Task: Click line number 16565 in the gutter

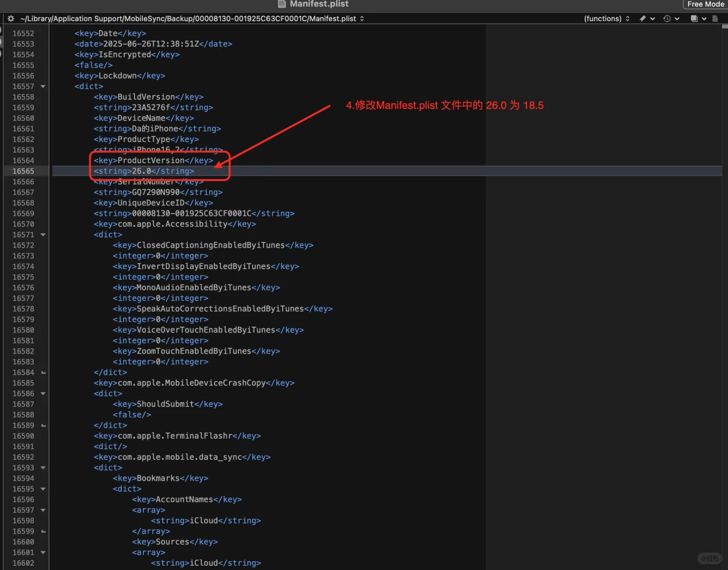Action: tap(23, 171)
